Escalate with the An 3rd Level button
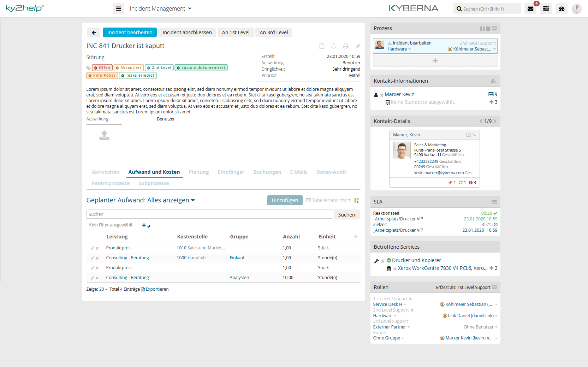 click(274, 32)
